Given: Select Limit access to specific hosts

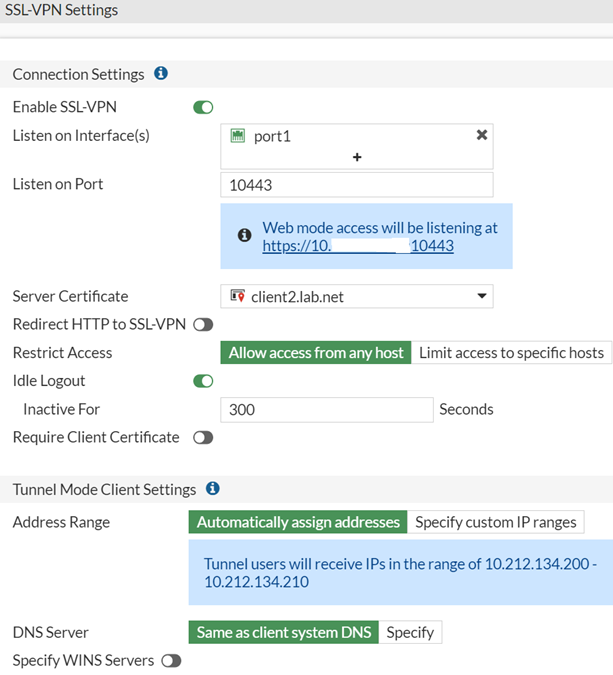Looking at the screenshot, I should tap(511, 353).
